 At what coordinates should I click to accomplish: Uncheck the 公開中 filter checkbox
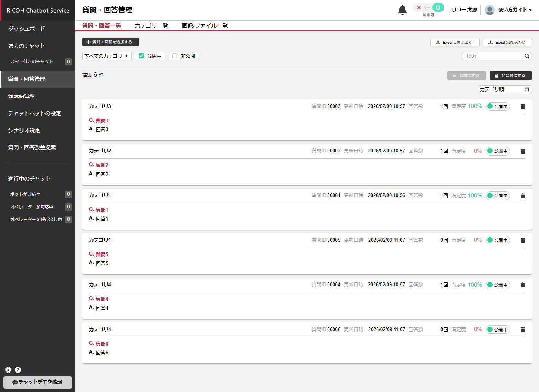pyautogui.click(x=142, y=56)
